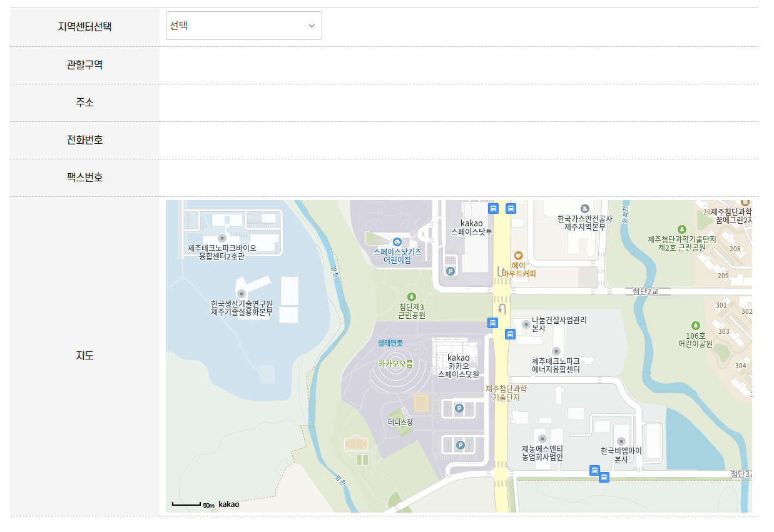Click the 한국비엠아이 본사 marker
This screenshot has width=774, height=532.
click(621, 441)
